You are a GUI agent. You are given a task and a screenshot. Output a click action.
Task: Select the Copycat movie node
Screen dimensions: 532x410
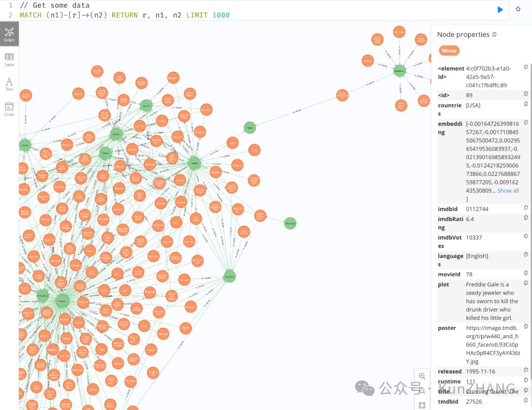point(181,202)
